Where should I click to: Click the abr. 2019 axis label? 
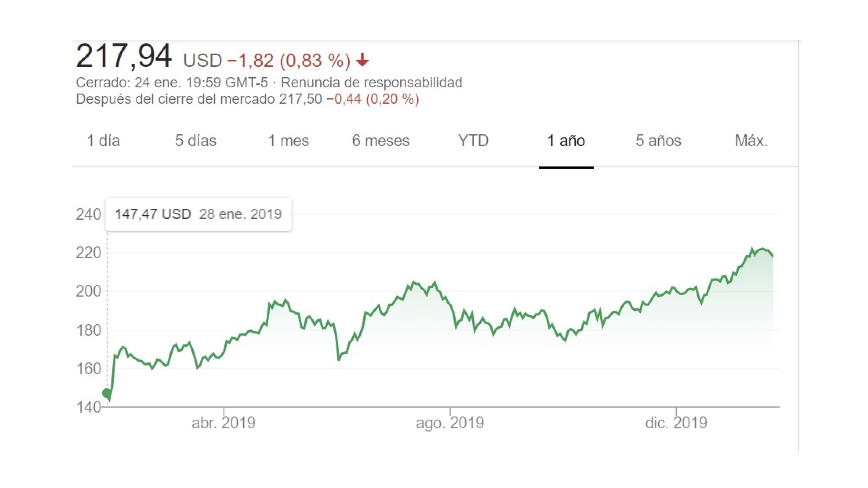(223, 423)
